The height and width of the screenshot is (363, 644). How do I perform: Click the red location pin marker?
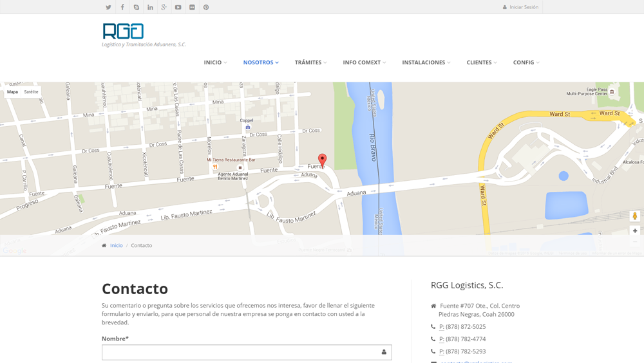(323, 160)
